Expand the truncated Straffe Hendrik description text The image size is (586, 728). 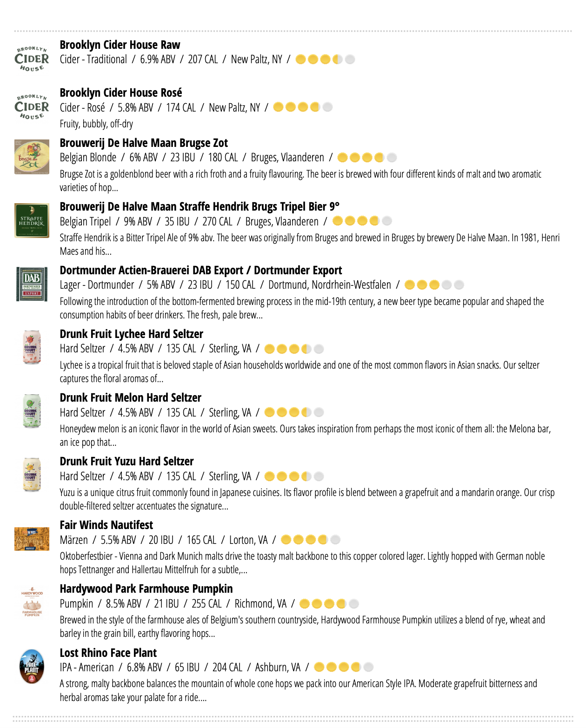pos(309,245)
